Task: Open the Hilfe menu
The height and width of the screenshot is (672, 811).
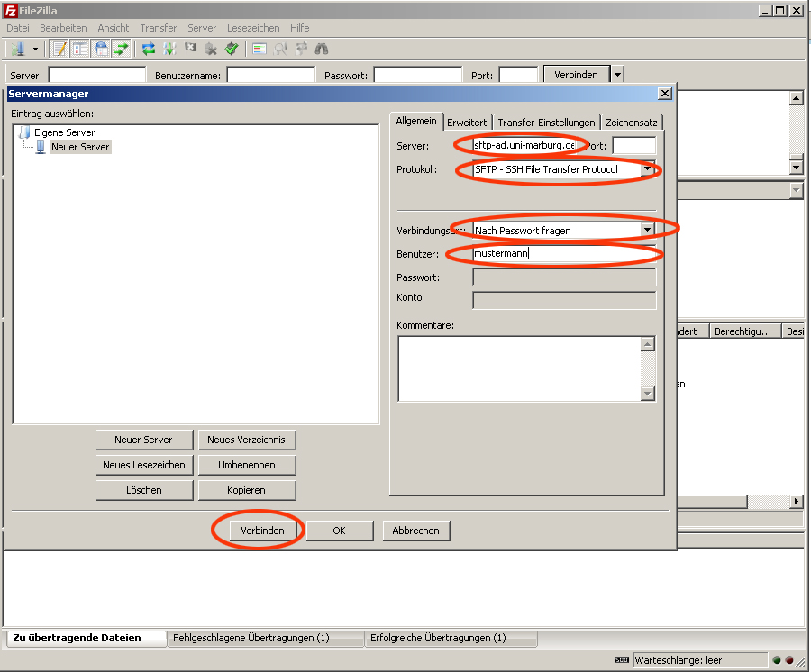Action: coord(300,28)
